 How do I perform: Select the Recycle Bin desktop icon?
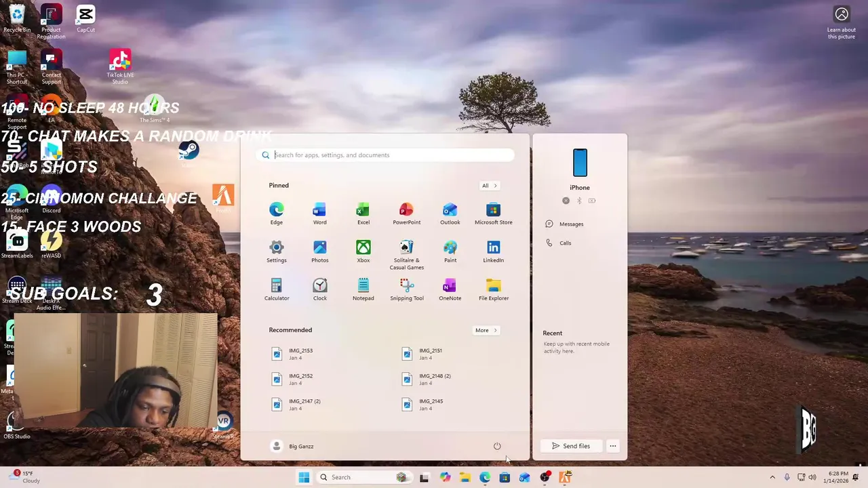[x=17, y=19]
